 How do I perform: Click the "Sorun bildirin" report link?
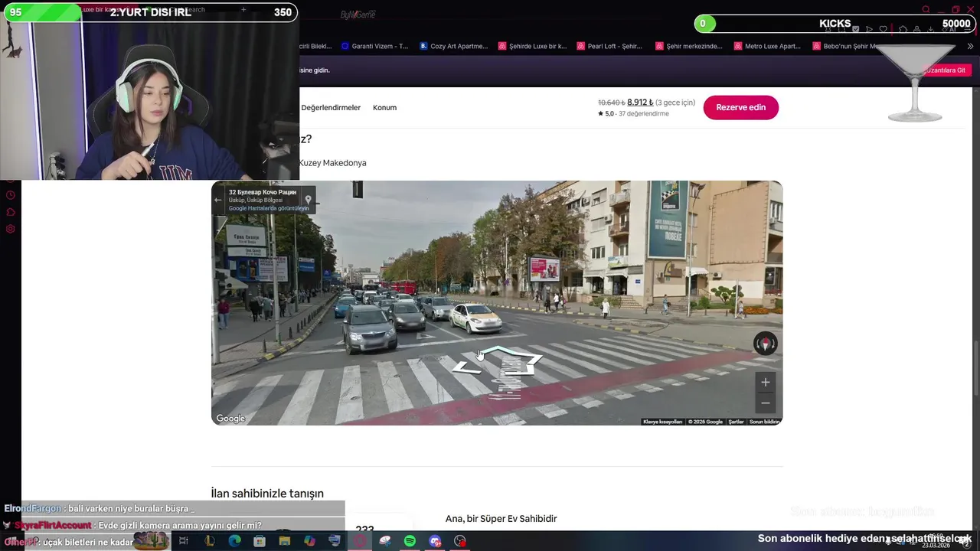764,422
